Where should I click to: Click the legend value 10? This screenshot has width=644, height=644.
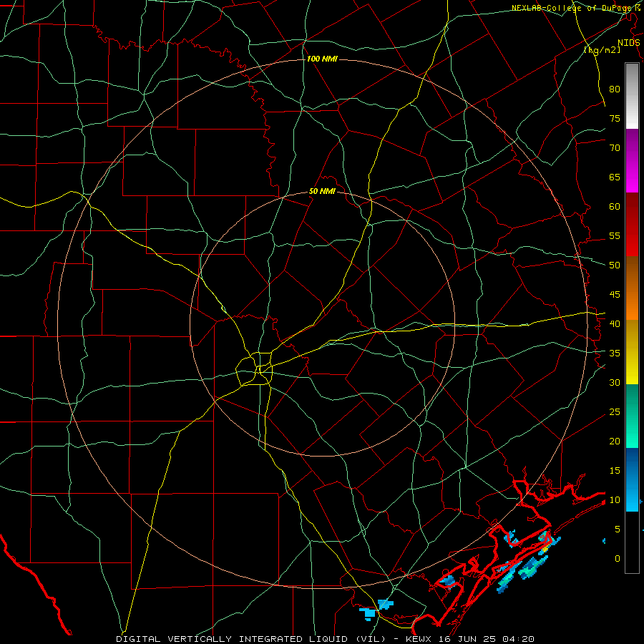coord(615,500)
